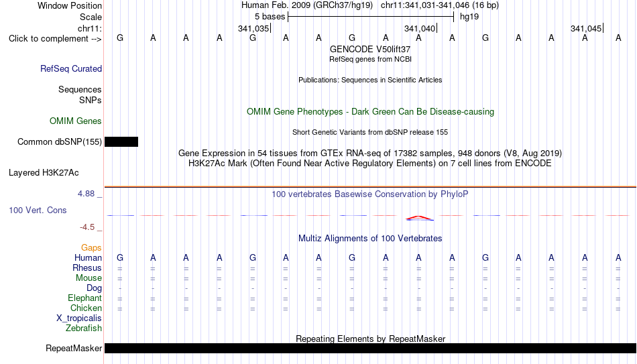Click 'Multiz Alignments of 100 Vertebrates' title

tap(370, 239)
